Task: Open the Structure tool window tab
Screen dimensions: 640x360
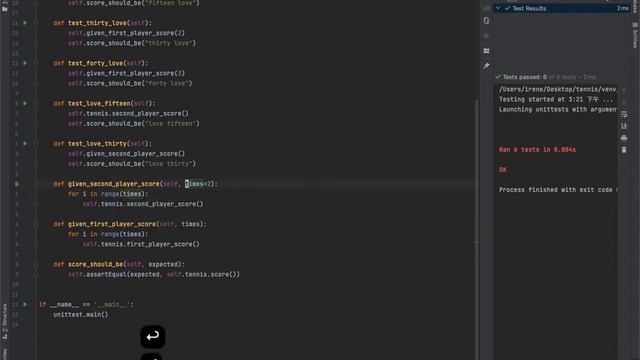Action: click(x=4, y=321)
